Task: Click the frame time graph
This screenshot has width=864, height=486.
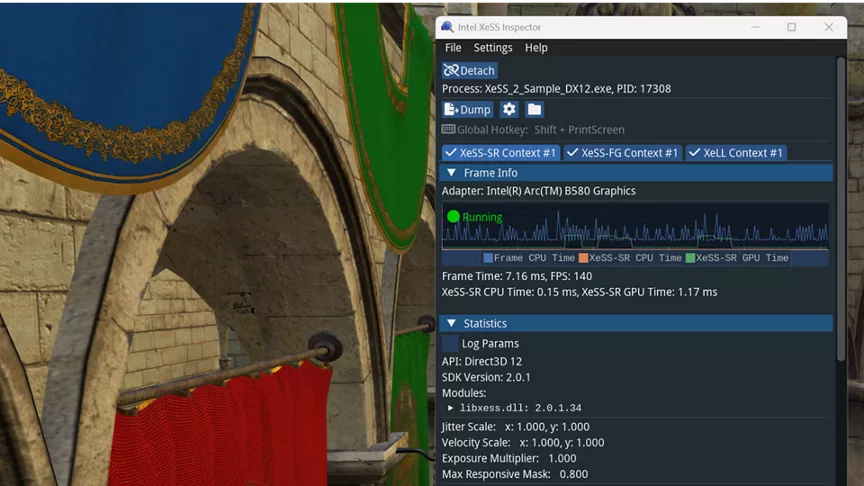Action: [x=635, y=226]
